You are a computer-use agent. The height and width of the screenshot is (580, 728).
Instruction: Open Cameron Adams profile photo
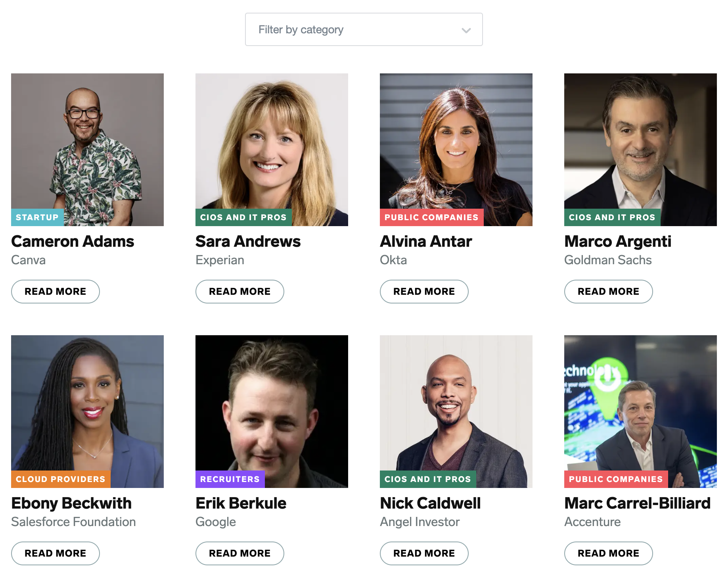(x=87, y=150)
